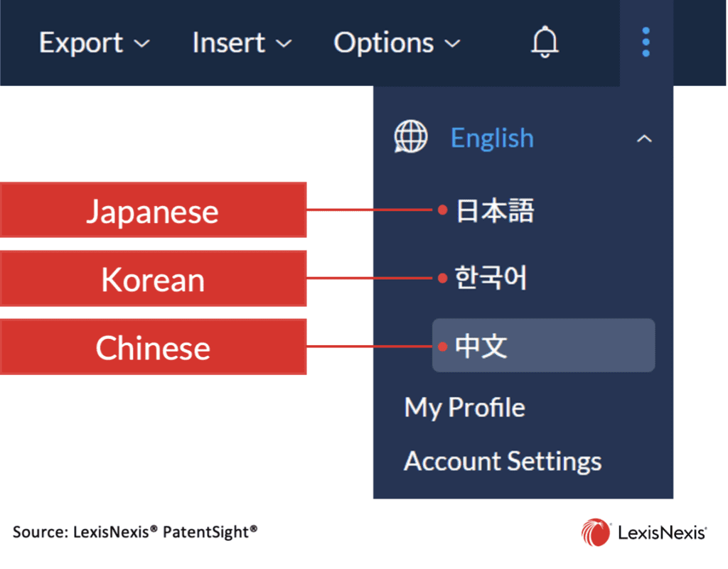Click the globe language icon

[410, 137]
